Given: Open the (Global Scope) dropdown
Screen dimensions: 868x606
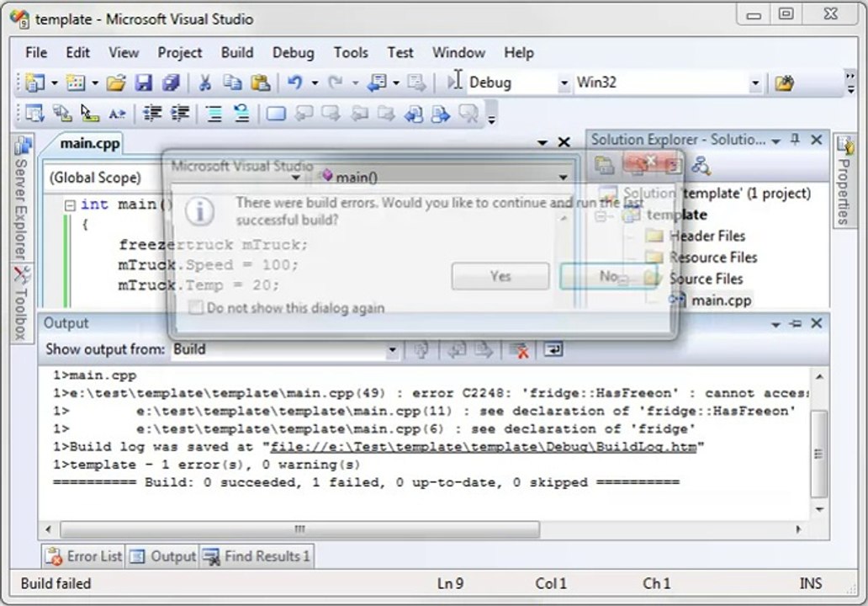Looking at the screenshot, I should click(x=295, y=178).
